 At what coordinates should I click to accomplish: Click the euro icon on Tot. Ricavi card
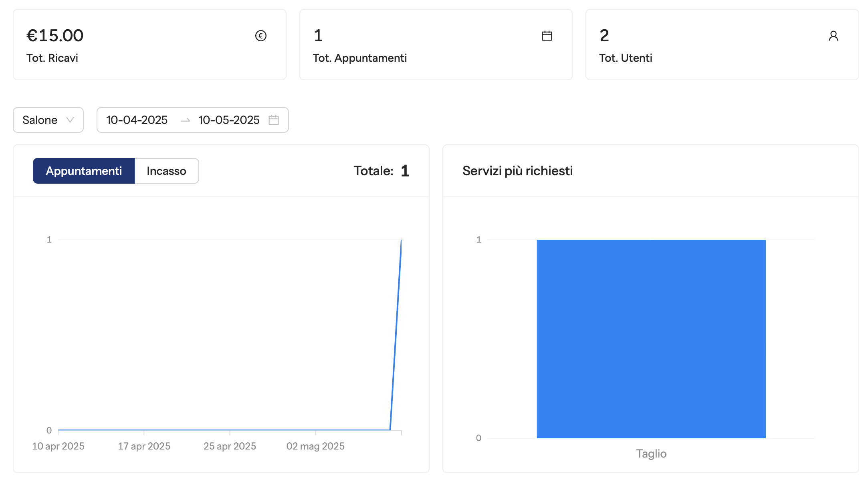pos(261,36)
